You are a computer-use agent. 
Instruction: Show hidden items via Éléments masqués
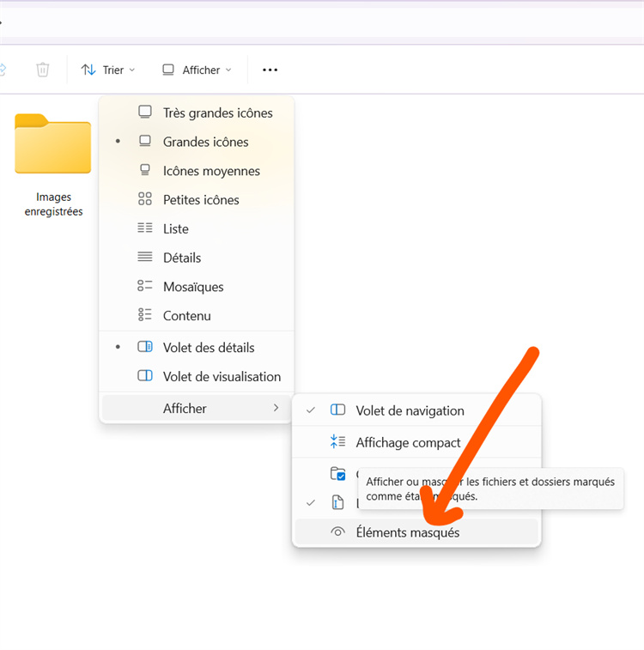coord(407,532)
